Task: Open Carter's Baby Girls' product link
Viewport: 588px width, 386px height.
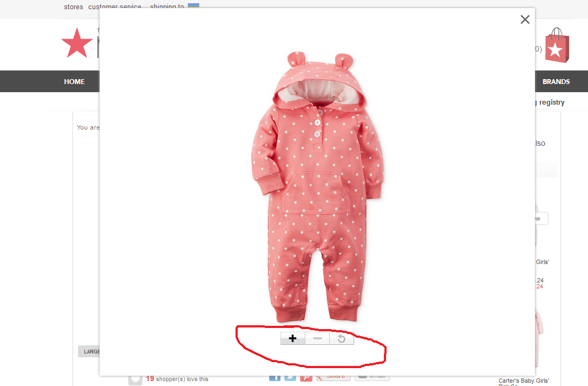Action: pos(524,382)
